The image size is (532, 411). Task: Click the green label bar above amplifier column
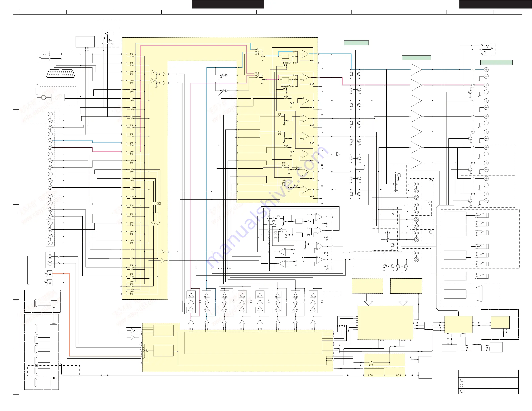pyautogui.click(x=416, y=58)
